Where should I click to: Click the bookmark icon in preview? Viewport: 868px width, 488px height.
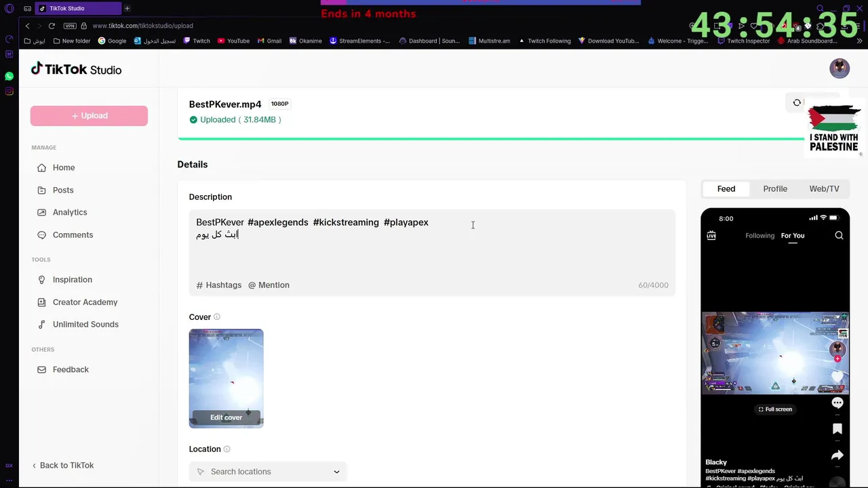click(x=837, y=428)
